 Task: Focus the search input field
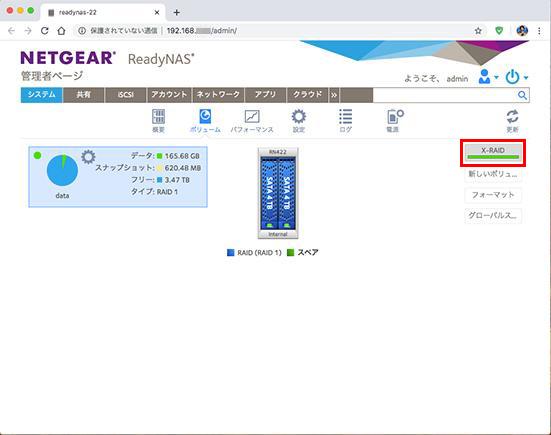(x=445, y=95)
